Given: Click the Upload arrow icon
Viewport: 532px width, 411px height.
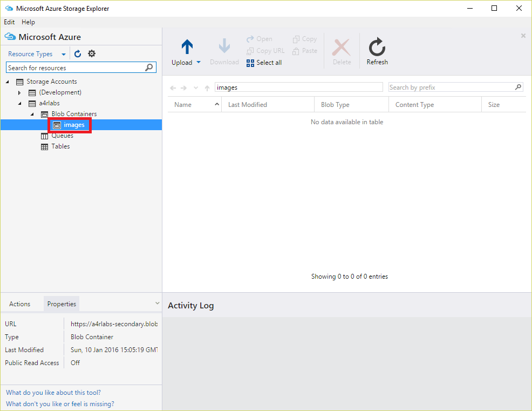Looking at the screenshot, I should point(187,47).
